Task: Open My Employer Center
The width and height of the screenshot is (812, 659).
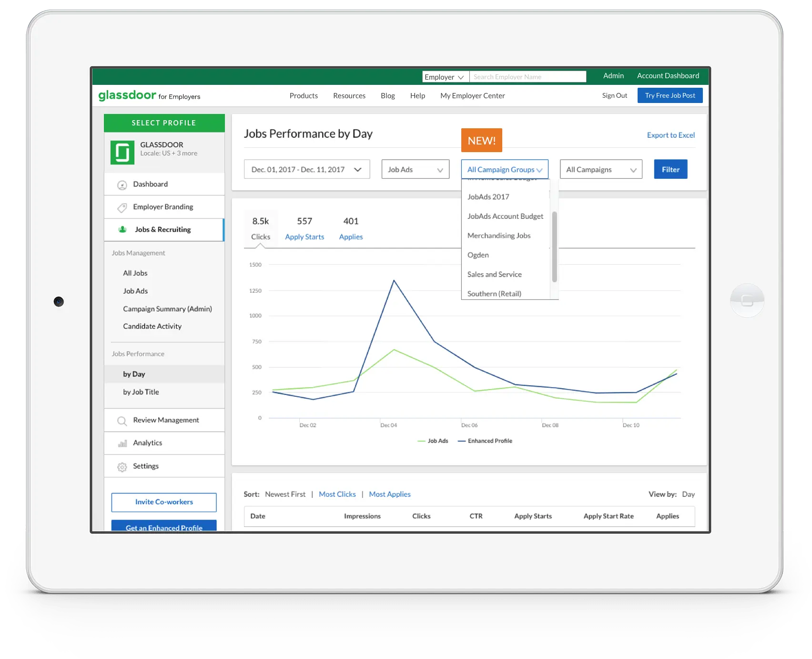Action: (x=473, y=95)
